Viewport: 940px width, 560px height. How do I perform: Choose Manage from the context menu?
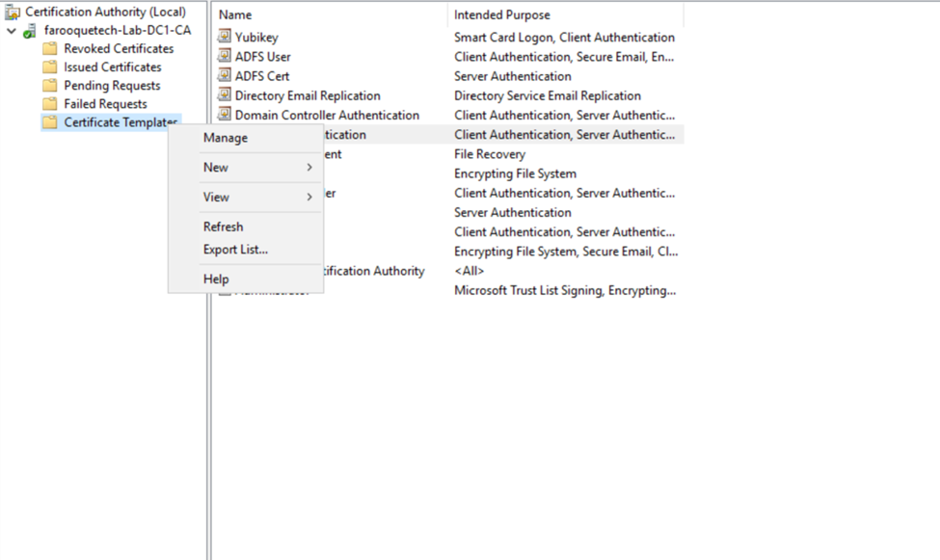coord(226,138)
